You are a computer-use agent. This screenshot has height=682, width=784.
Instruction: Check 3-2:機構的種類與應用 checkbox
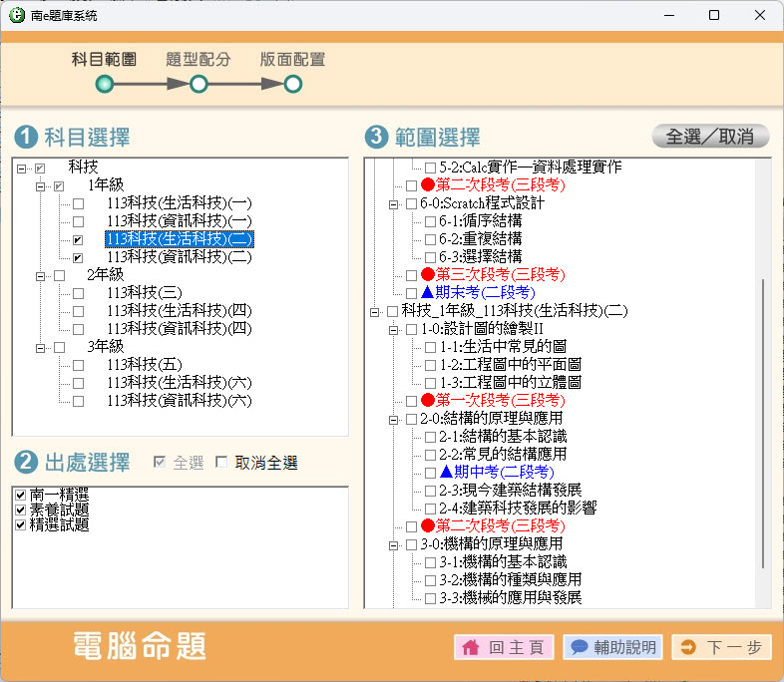(430, 580)
